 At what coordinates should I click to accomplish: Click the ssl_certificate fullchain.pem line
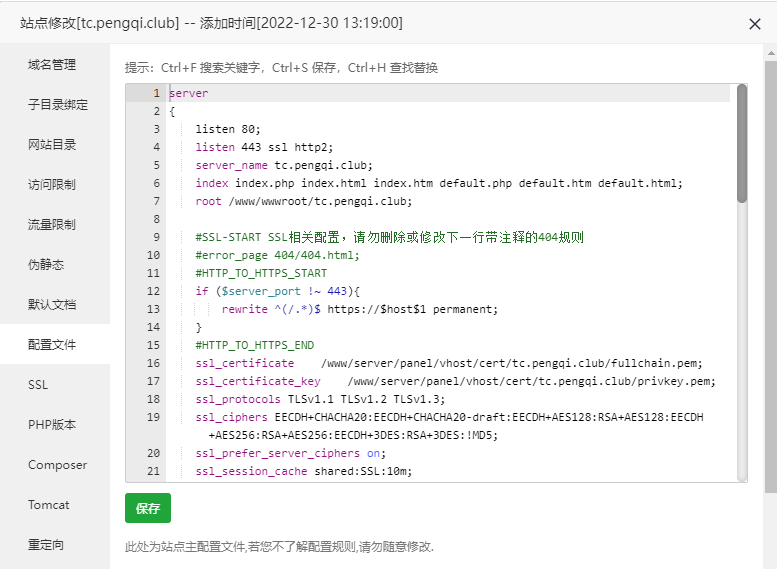pos(449,363)
